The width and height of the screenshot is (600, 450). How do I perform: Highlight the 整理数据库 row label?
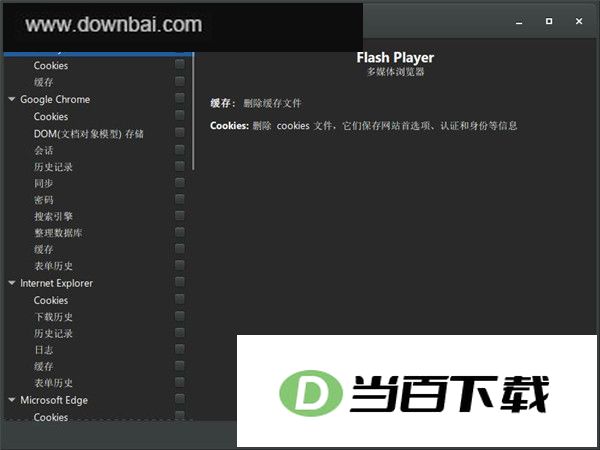[x=58, y=233]
